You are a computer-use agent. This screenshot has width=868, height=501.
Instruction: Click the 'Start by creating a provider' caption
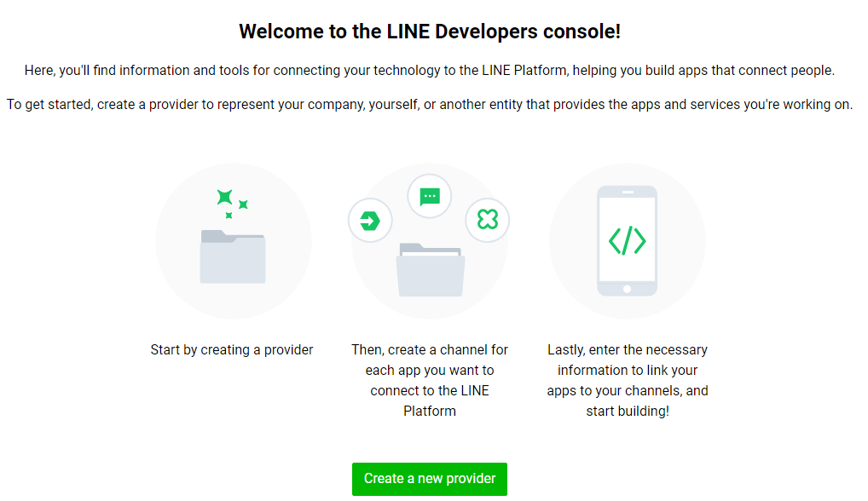pos(232,349)
